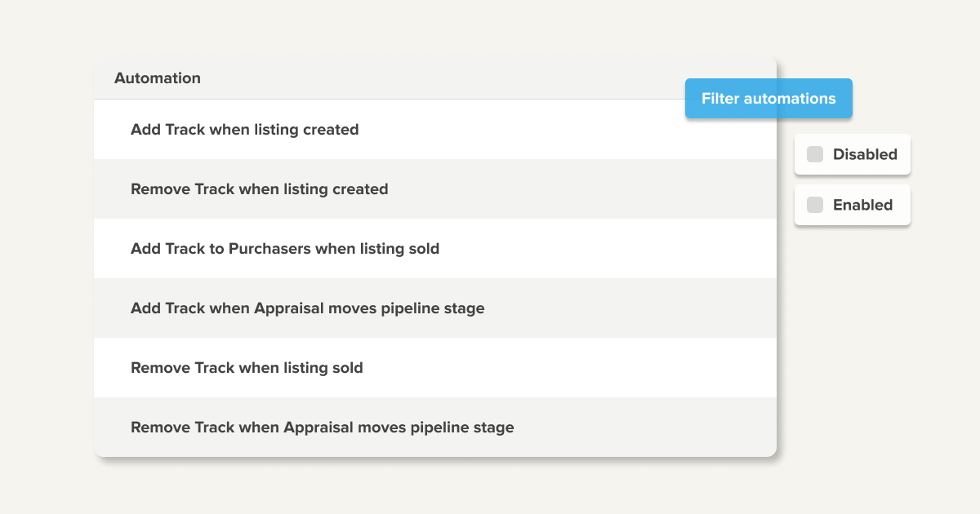Open 'Add Track when Appraisal moves pipeline stage'
The width and height of the screenshot is (980, 514).
[x=308, y=308]
